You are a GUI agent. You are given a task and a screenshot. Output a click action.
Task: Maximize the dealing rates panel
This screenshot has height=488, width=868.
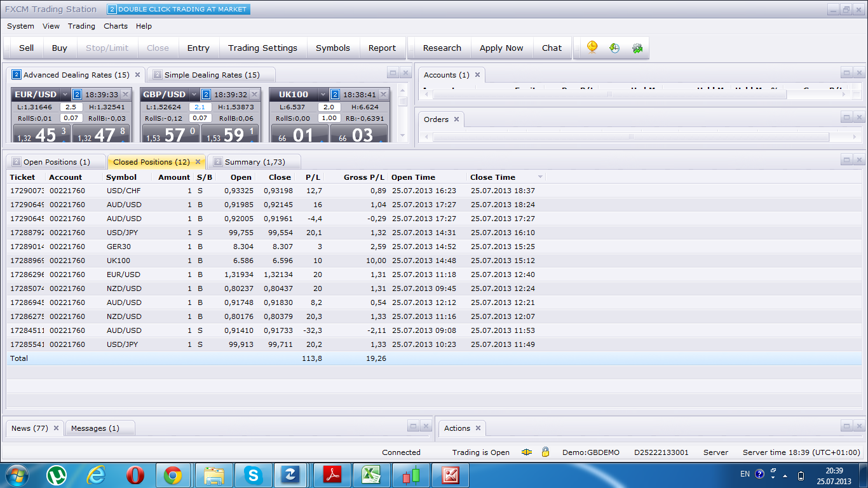pyautogui.click(x=393, y=73)
